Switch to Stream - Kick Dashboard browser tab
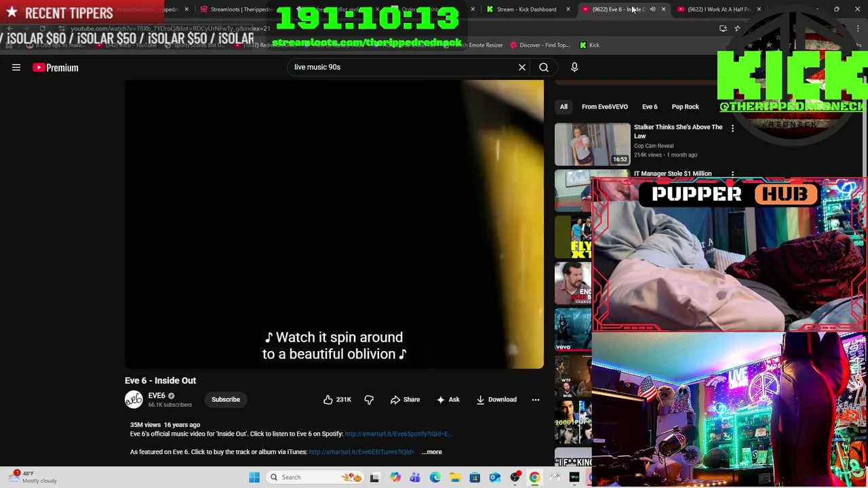Image resolution: width=868 pixels, height=488 pixels. (526, 9)
